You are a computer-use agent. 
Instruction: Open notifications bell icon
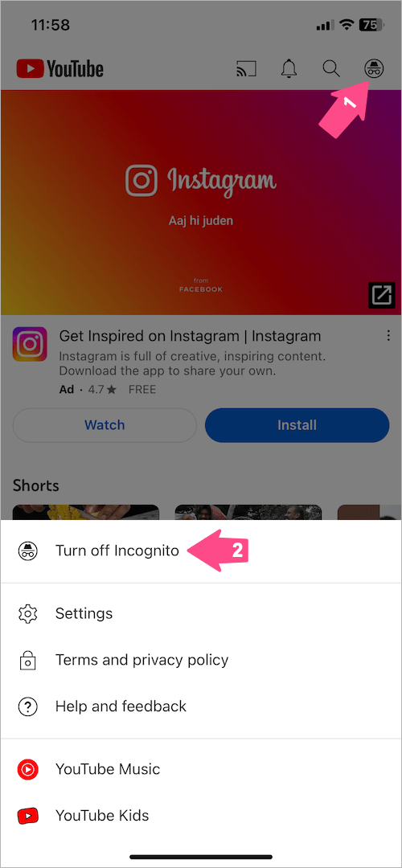click(x=289, y=69)
